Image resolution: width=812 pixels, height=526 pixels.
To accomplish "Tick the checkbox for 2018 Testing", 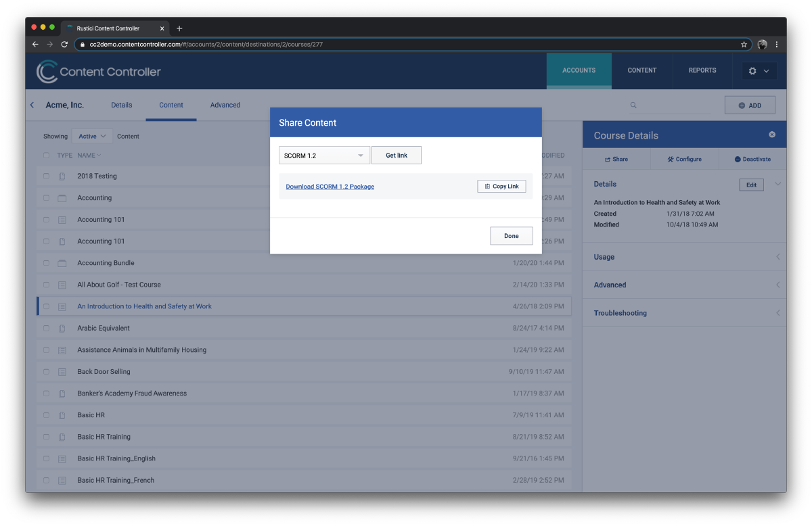I will pos(47,176).
